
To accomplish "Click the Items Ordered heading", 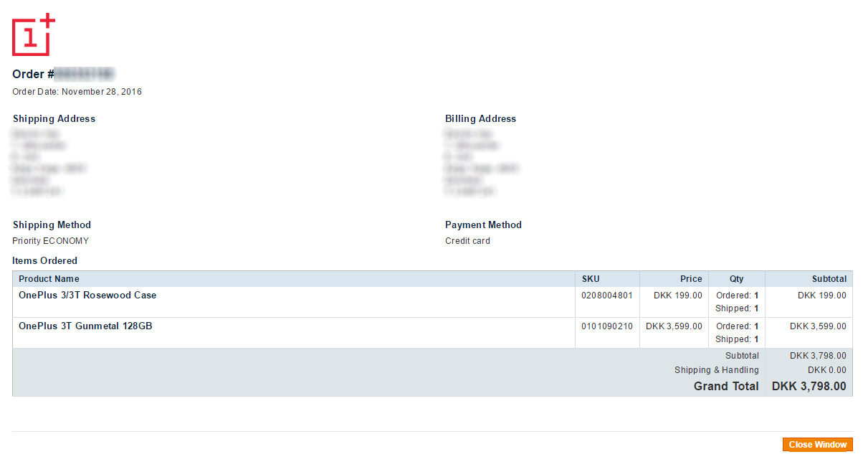I will pos(44,261).
